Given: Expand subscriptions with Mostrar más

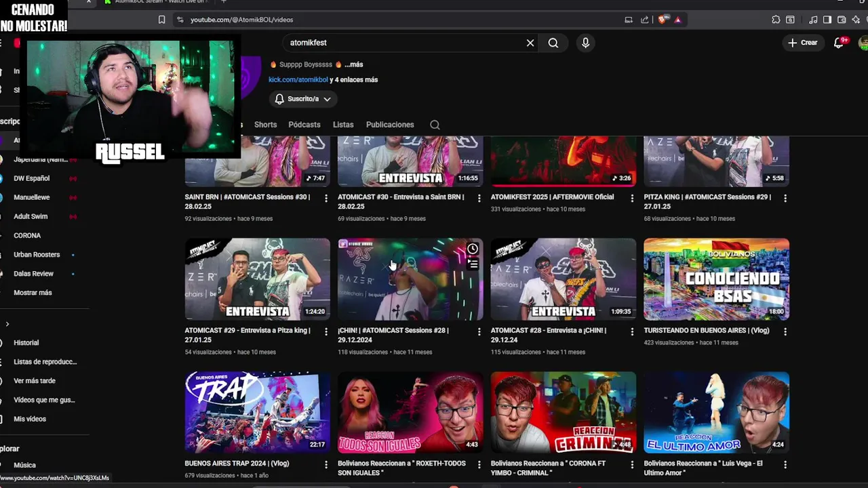Looking at the screenshot, I should (33, 293).
